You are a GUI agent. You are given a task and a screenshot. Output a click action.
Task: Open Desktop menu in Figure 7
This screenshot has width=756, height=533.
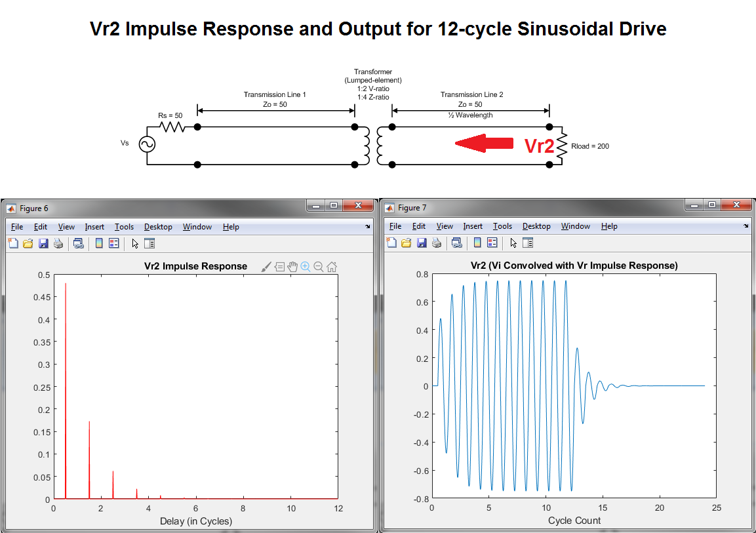point(536,226)
